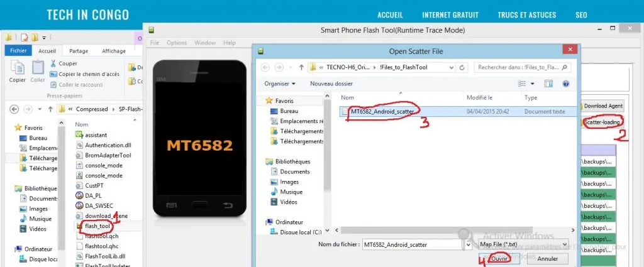644x267 pixels.
Task: Open Organiser dropdown menu
Action: [280, 84]
